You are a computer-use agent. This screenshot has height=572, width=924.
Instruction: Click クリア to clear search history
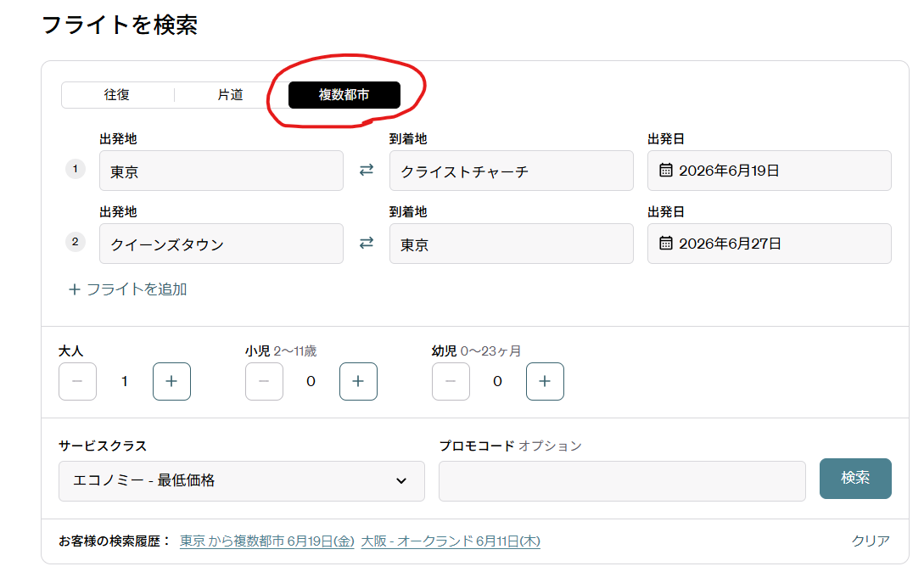click(871, 541)
